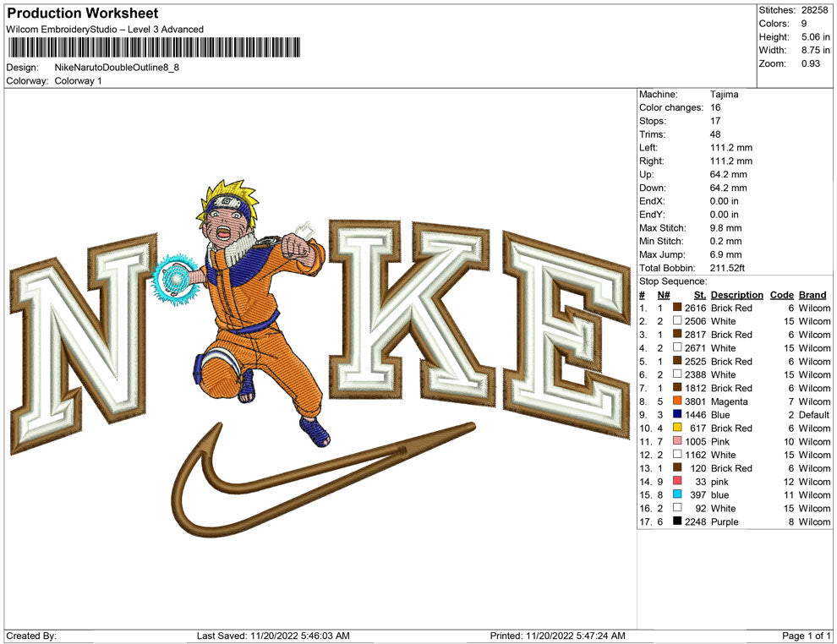837x644 pixels.
Task: Click the Production Worksheet title
Action: pos(82,14)
